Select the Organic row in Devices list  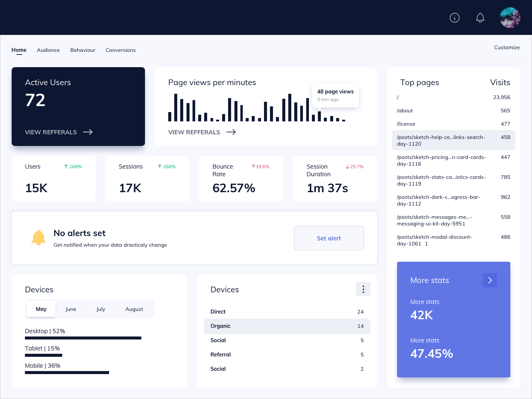(x=287, y=326)
